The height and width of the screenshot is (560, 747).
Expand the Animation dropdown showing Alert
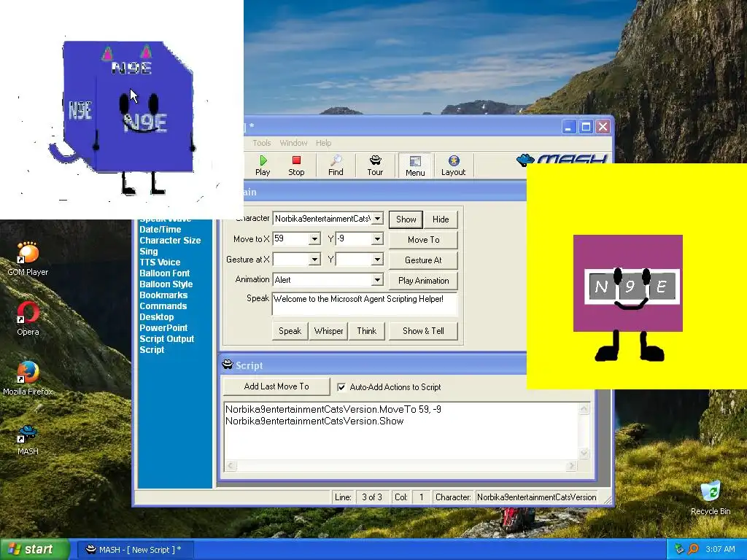coord(377,279)
